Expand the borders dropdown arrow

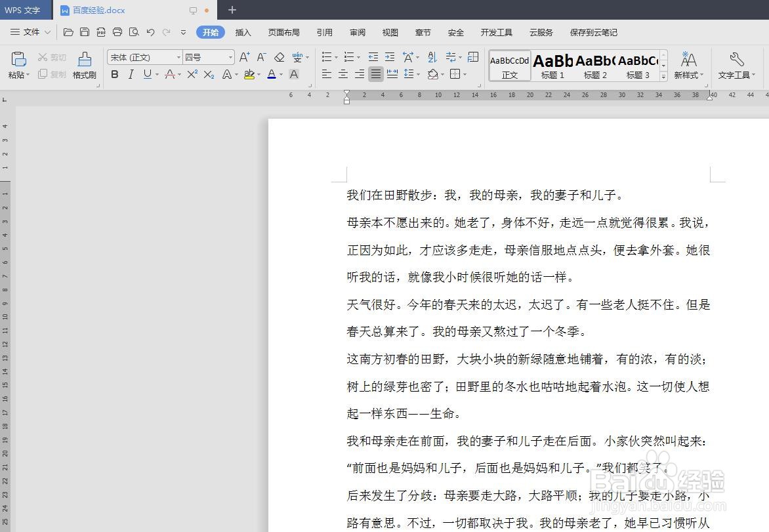point(465,75)
